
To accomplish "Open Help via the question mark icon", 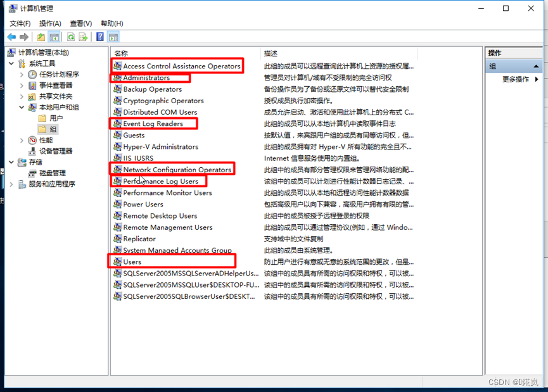I will (100, 37).
